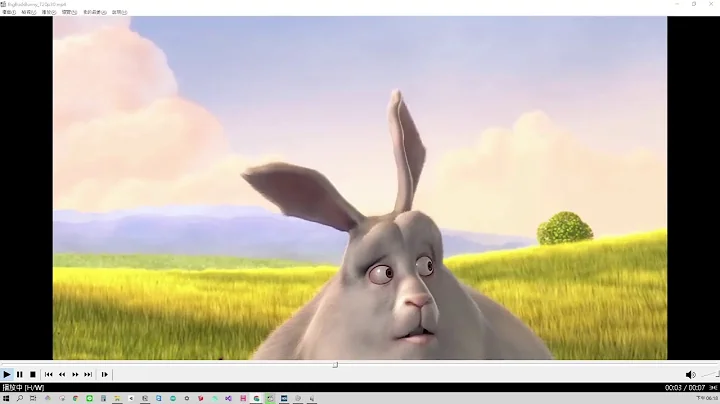720x404 pixels.
Task: Open the 導覽 (Navigate) menu
Action: [x=69, y=12]
